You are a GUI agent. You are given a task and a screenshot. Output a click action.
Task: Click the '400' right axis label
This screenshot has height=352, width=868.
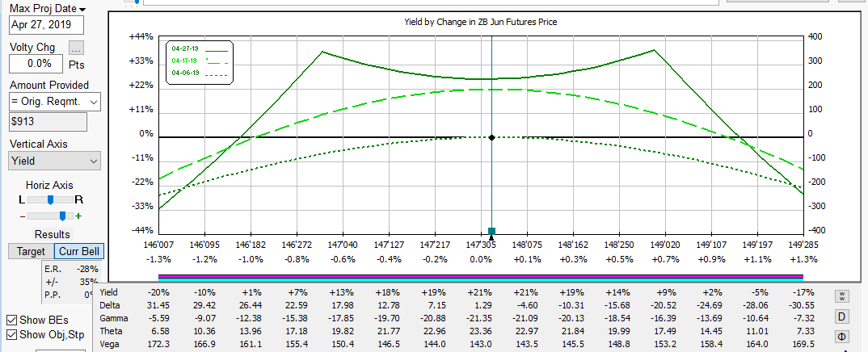click(815, 36)
